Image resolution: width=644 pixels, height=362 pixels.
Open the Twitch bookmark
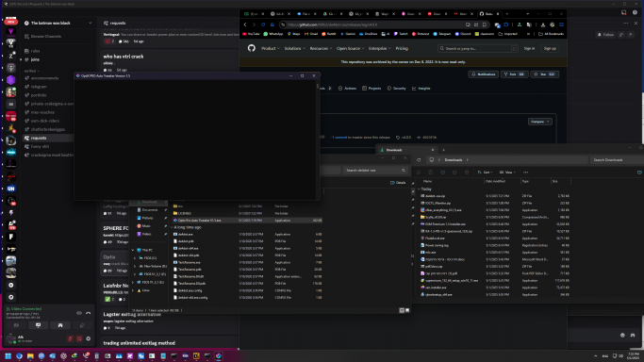click(401, 34)
